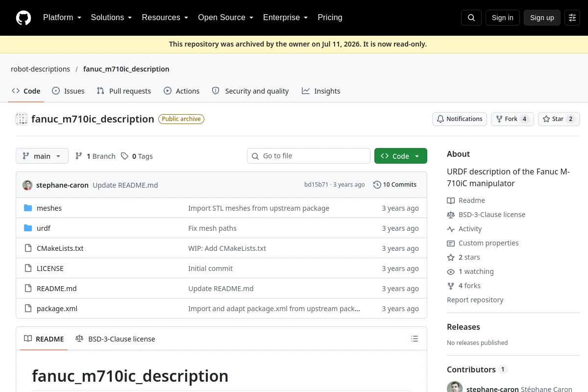Open fanuc_m710ic_description breadcrumb link
Screen dimensions: 588x392
click(x=126, y=69)
